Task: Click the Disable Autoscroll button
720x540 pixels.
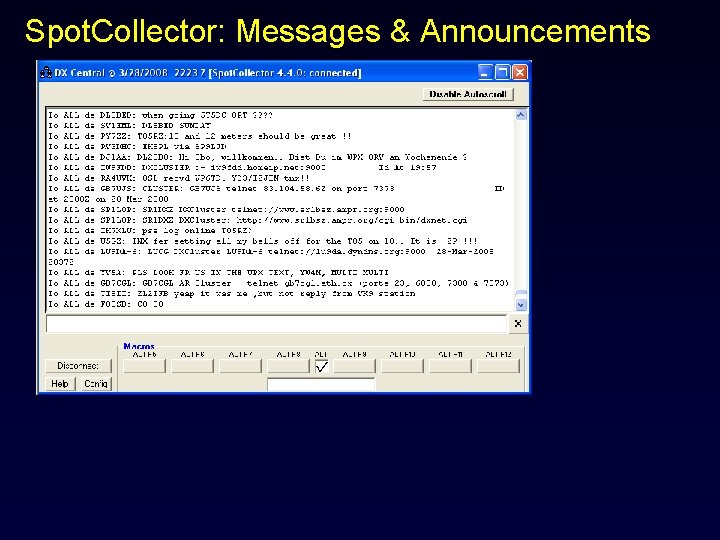Action: coord(468,94)
